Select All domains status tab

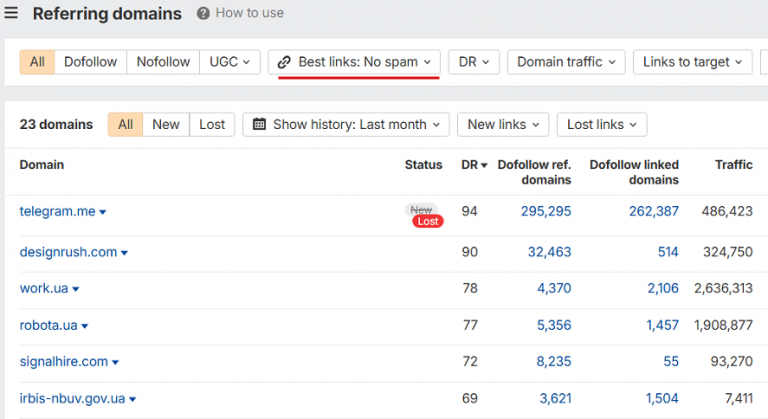[125, 124]
